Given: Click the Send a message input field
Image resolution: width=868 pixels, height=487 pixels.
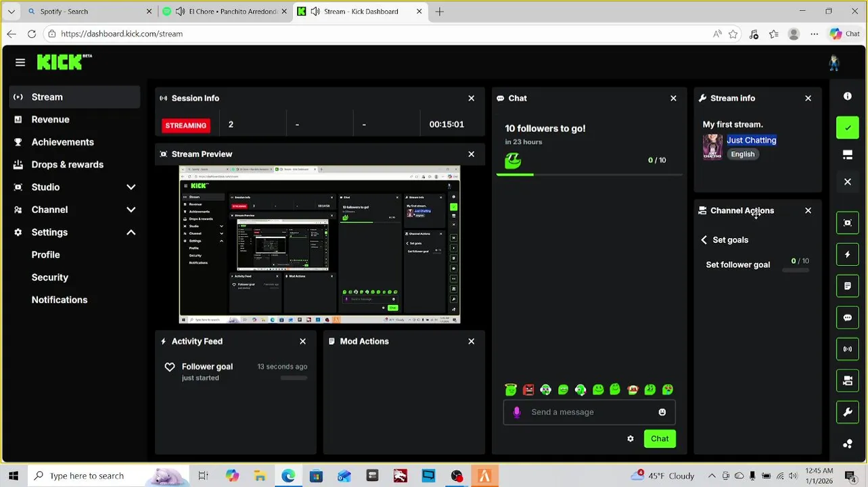Looking at the screenshot, I should 589,412.
